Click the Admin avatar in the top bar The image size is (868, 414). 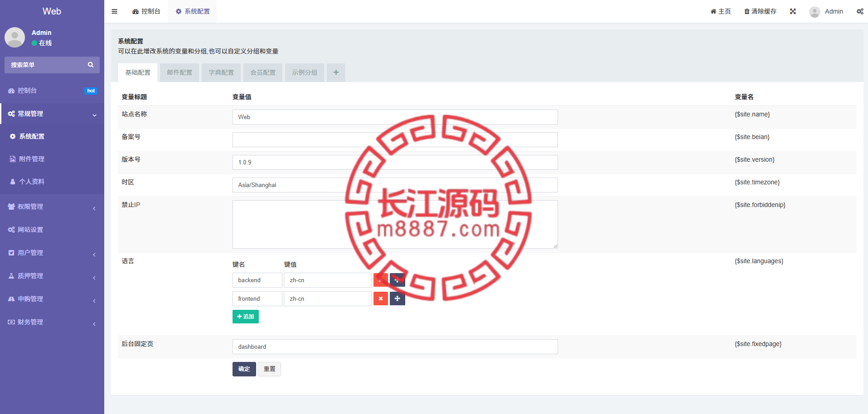815,11
